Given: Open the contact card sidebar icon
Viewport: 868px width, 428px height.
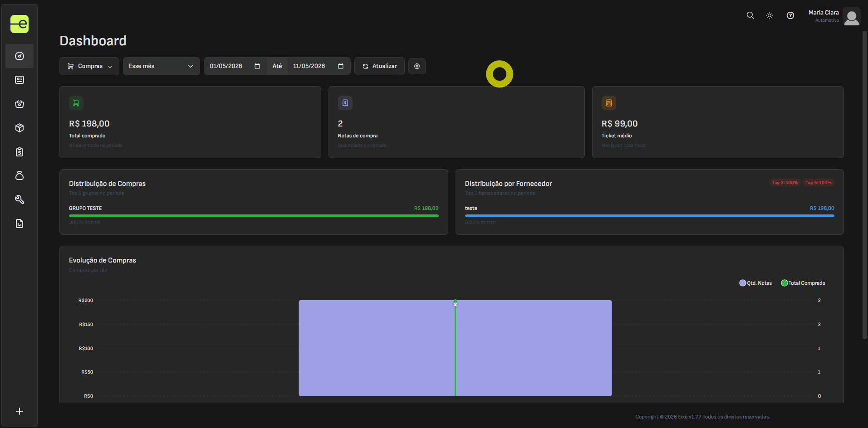Looking at the screenshot, I should [20, 80].
